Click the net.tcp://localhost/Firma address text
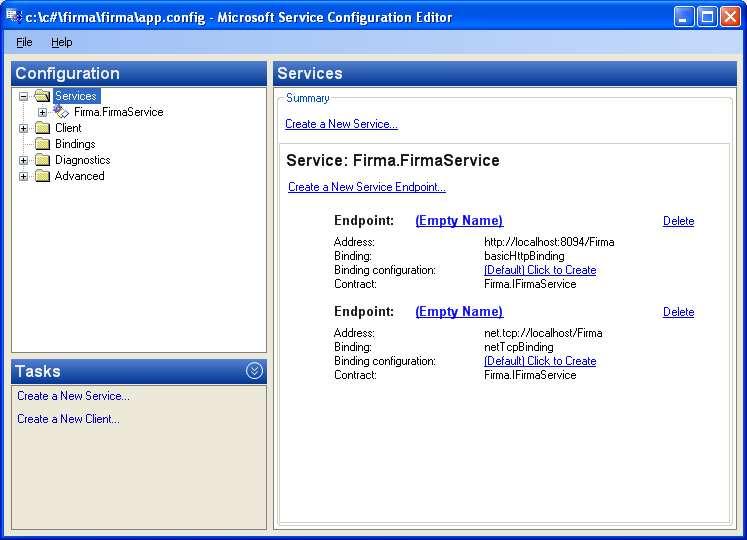This screenshot has height=540, width=747. (x=543, y=333)
